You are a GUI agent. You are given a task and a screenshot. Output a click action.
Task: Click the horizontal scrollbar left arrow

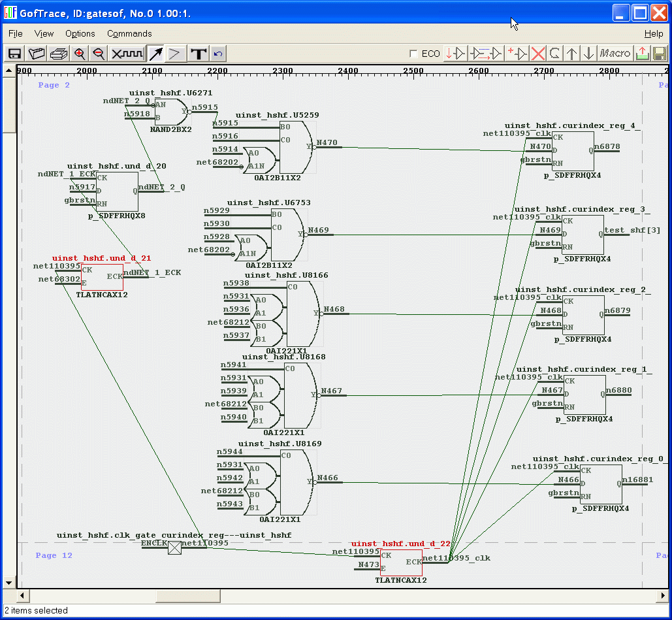[22, 596]
